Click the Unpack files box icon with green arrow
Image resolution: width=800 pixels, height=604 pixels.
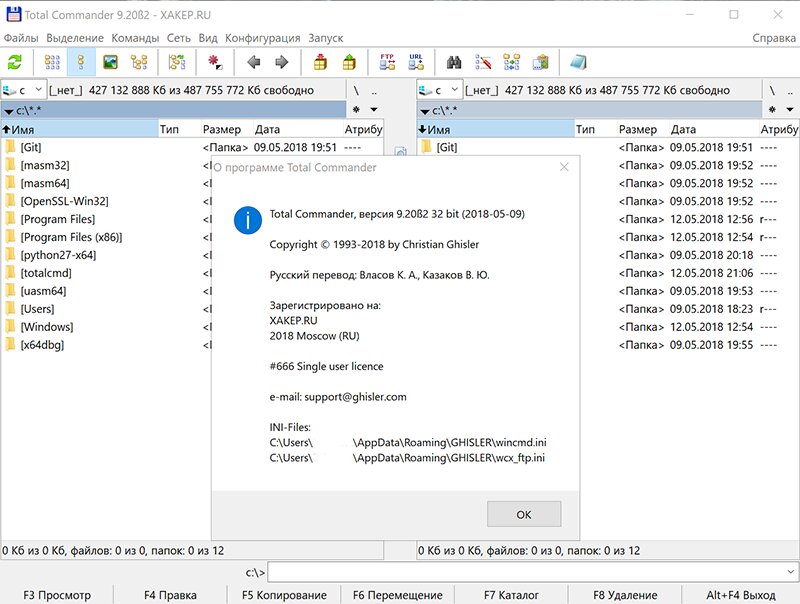coord(349,62)
